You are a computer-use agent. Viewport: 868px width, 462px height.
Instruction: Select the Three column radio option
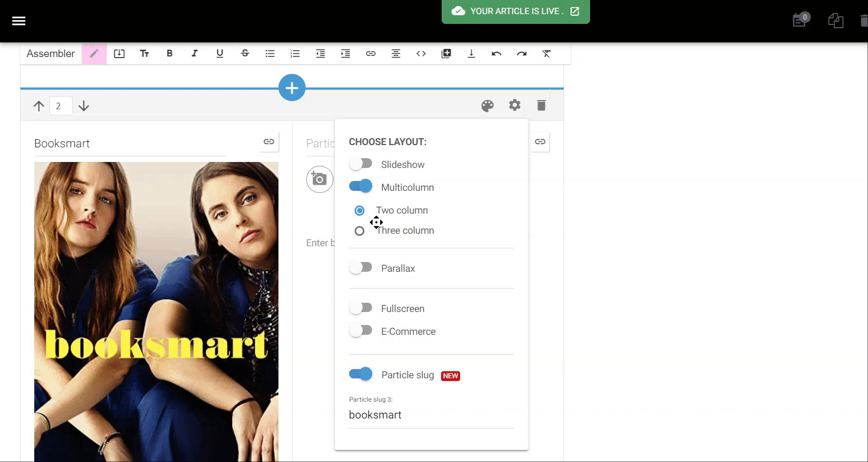tap(359, 231)
